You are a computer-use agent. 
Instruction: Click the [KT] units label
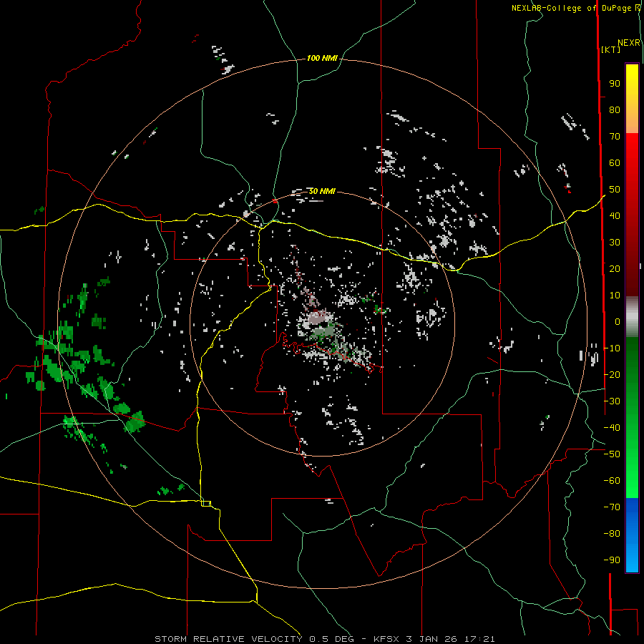611,49
